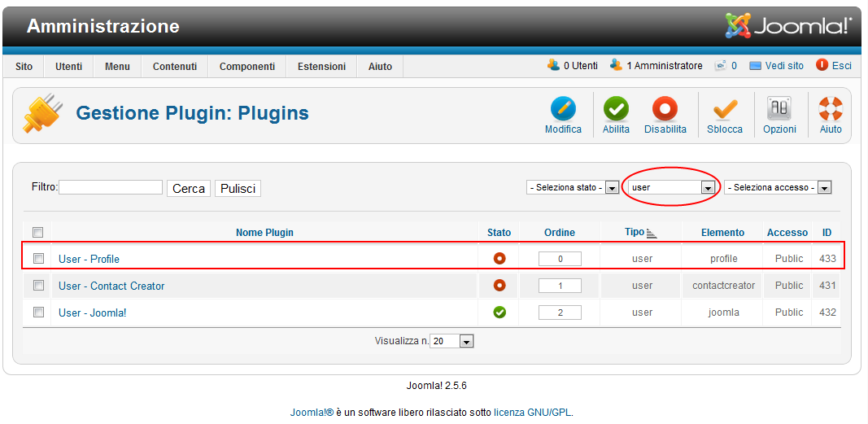Click the Vedi sito link

[x=784, y=66]
